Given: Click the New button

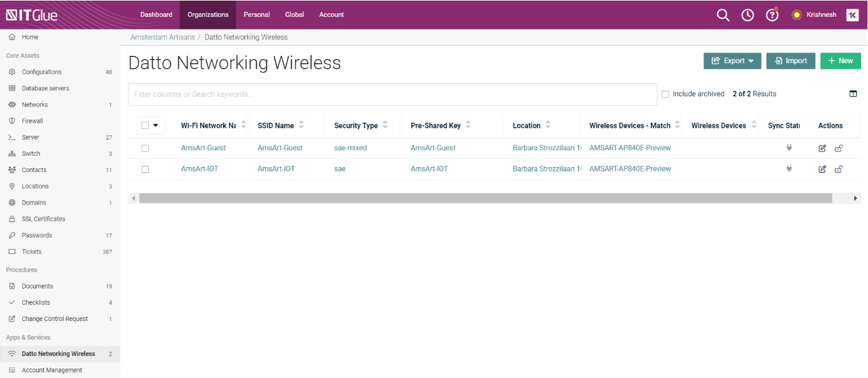Looking at the screenshot, I should [840, 61].
